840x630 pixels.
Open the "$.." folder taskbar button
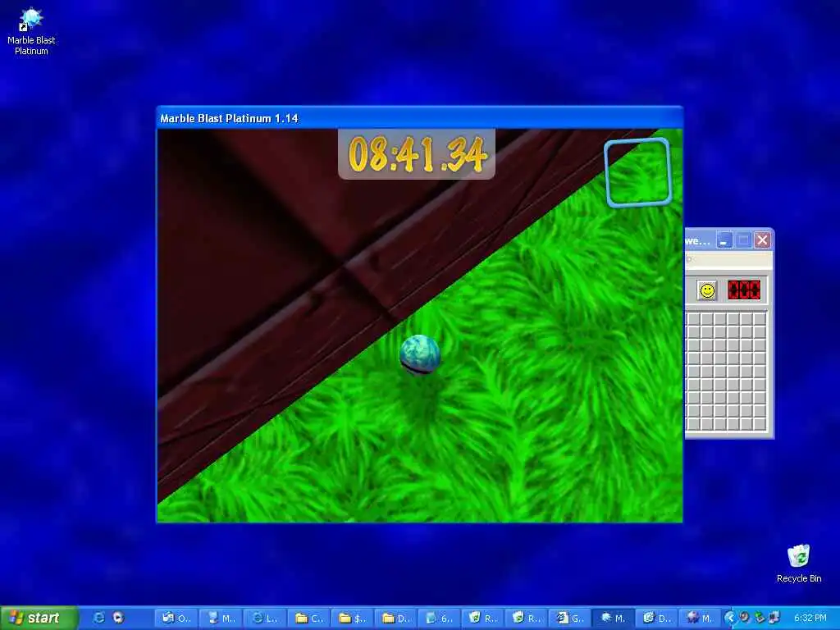352,619
